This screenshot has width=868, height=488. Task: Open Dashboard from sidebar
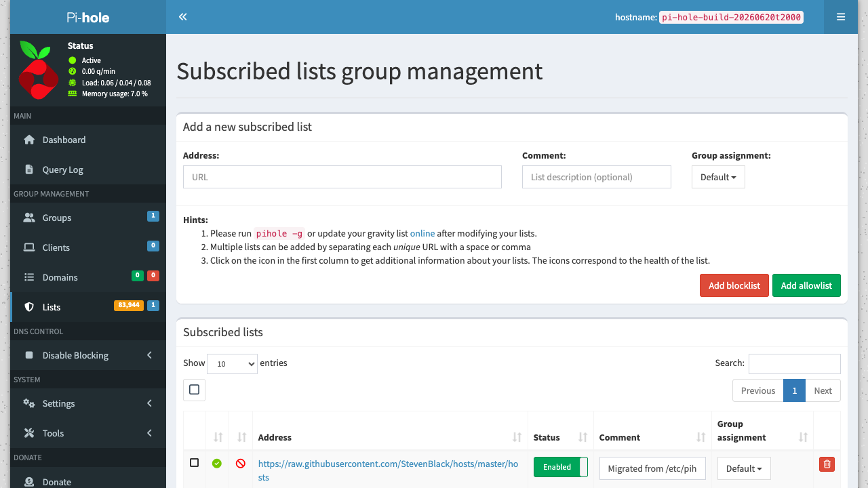88,140
